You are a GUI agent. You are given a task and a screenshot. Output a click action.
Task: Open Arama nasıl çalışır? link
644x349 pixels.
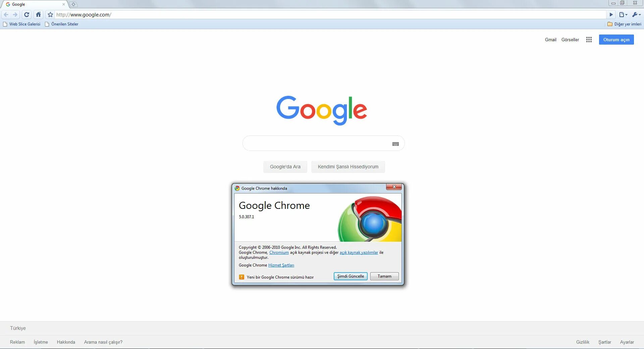click(x=103, y=342)
